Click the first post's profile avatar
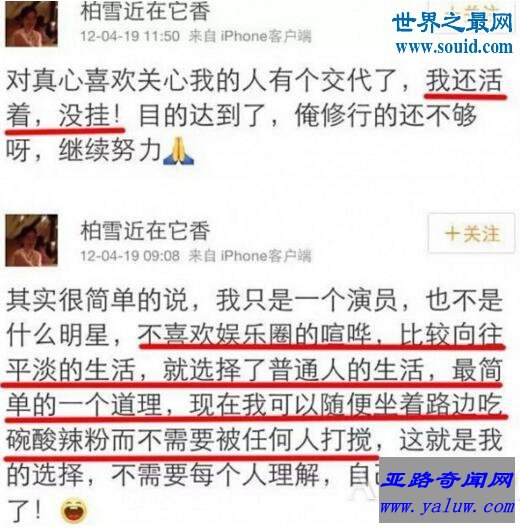The width and height of the screenshot is (520, 528). click(x=31, y=24)
